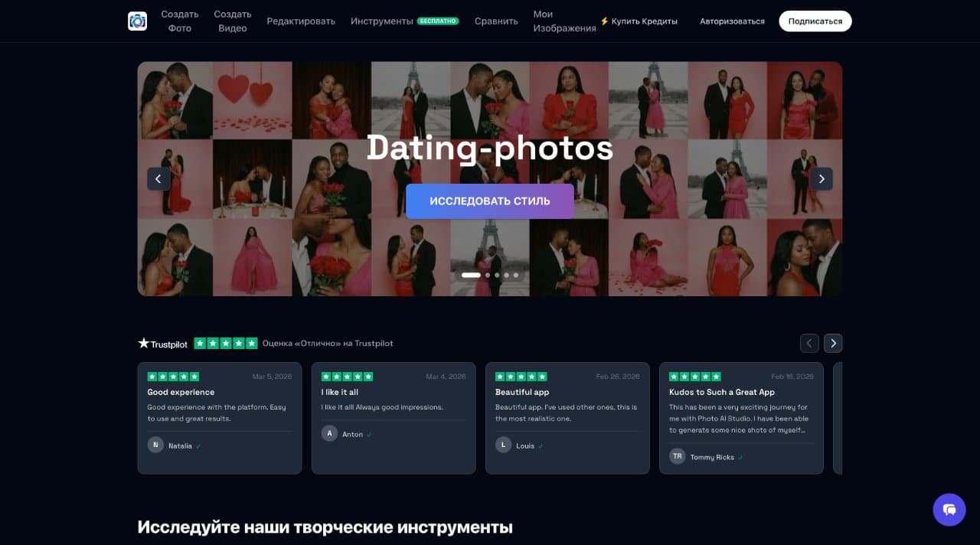Screen dimensions: 980x545
Task: Click the Trustpilot star logo
Action: (x=162, y=344)
